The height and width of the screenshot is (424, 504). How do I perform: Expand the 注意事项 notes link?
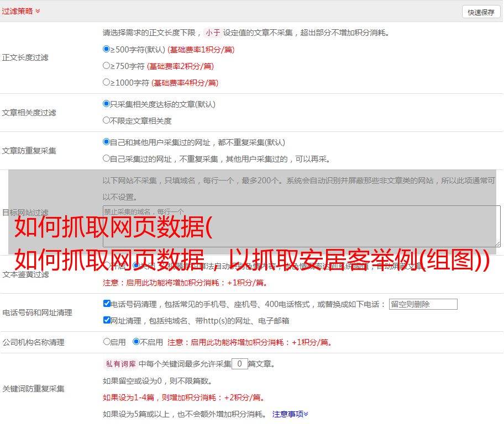[290, 414]
